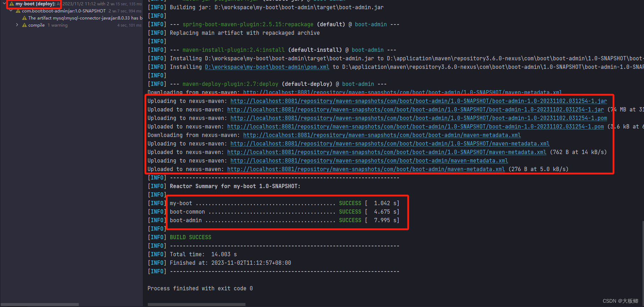Click the '15 sec, 135 ms' duration
Image resolution: width=644 pixels, height=307 pixels.
pyautogui.click(x=129, y=4)
